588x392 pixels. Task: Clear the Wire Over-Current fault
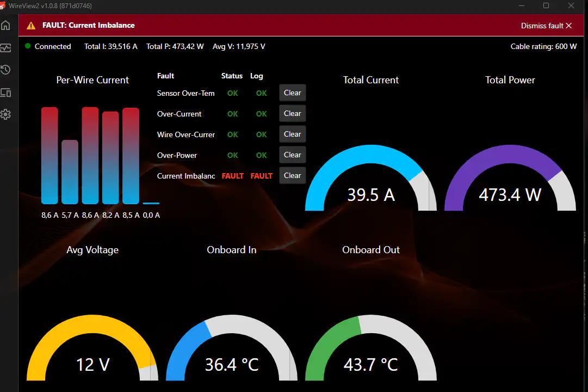[293, 134]
